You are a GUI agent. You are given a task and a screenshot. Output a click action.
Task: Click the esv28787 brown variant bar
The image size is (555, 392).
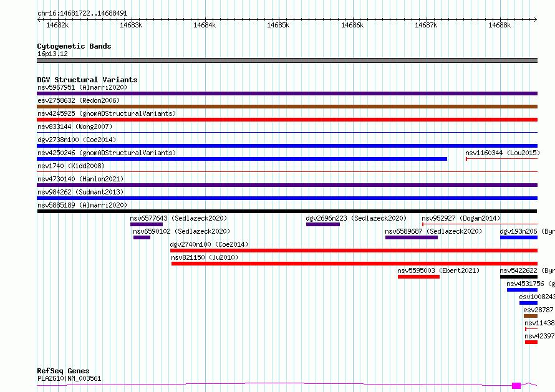531,316
